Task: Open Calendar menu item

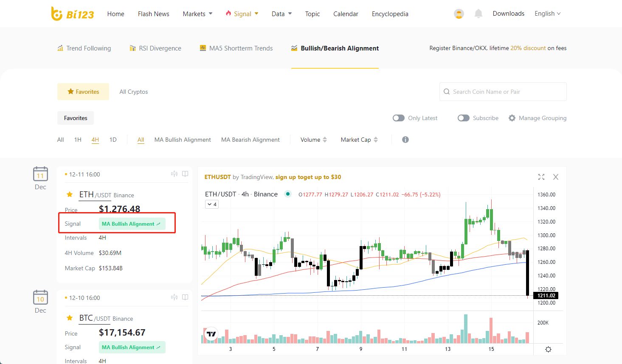Action: coord(346,14)
